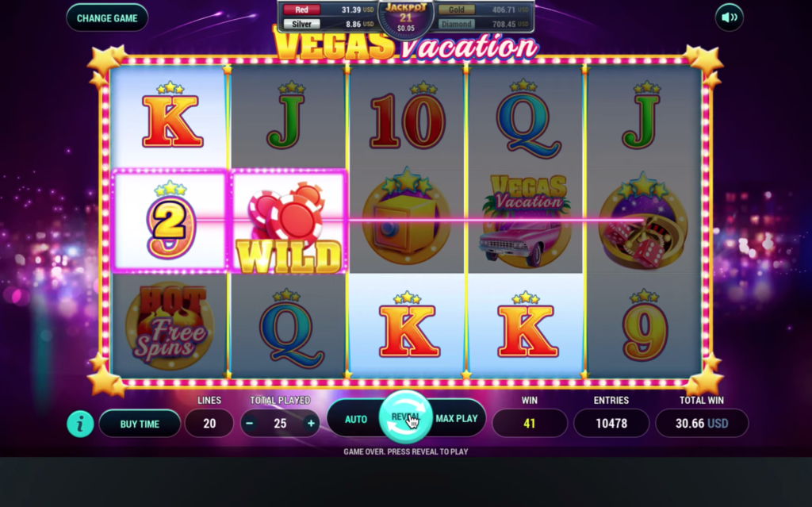Mute the game sound with speaker icon
The image size is (812, 507).
730,17
